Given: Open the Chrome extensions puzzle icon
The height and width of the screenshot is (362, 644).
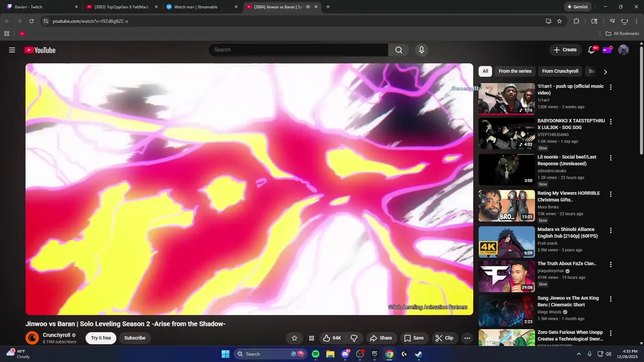Looking at the screenshot, I should pos(577,21).
